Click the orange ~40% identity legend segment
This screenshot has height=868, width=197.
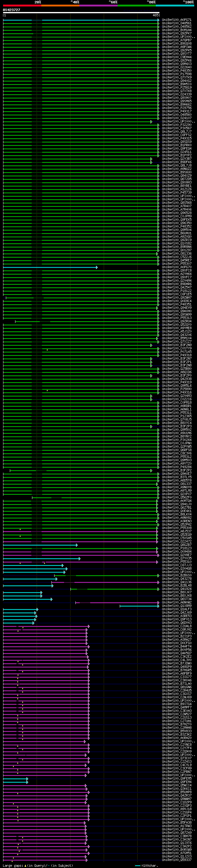60,6
